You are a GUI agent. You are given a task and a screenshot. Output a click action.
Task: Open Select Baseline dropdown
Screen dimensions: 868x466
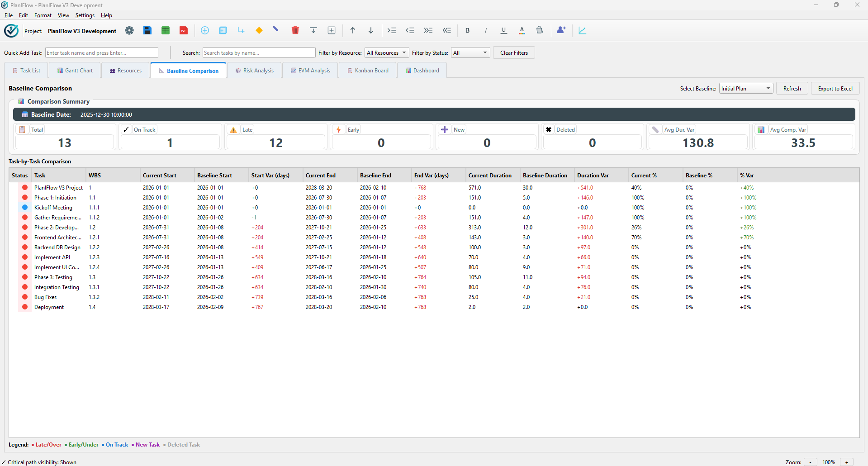[x=746, y=89]
